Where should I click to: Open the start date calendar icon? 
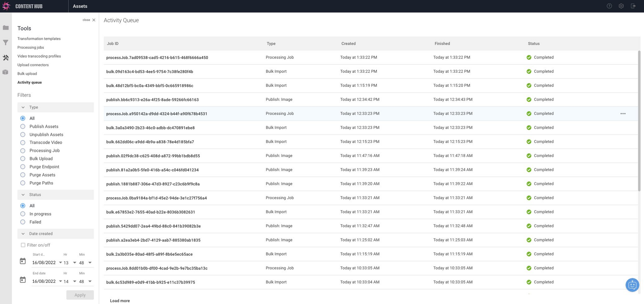pos(23,261)
